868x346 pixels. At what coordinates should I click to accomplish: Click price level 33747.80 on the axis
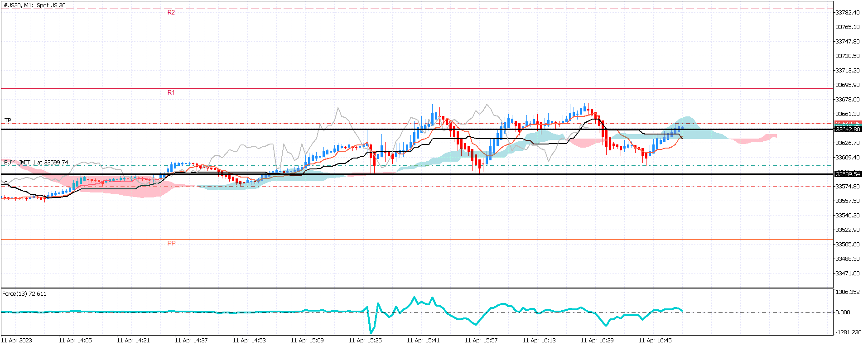tap(848, 42)
